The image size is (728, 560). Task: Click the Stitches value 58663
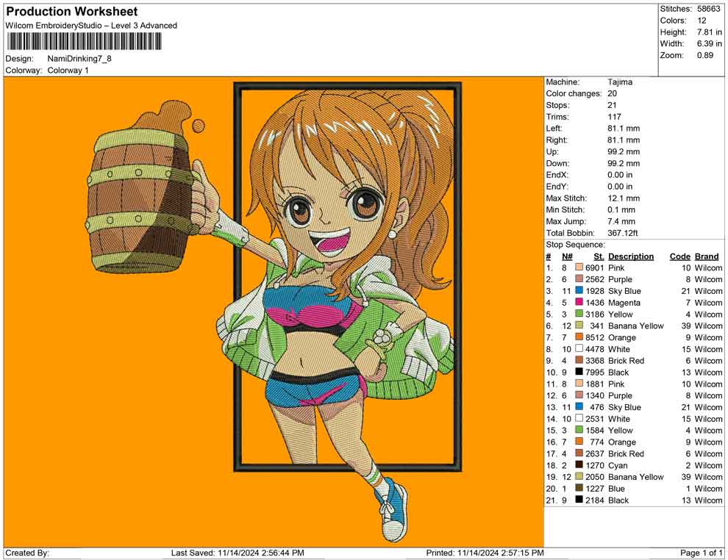(x=708, y=9)
